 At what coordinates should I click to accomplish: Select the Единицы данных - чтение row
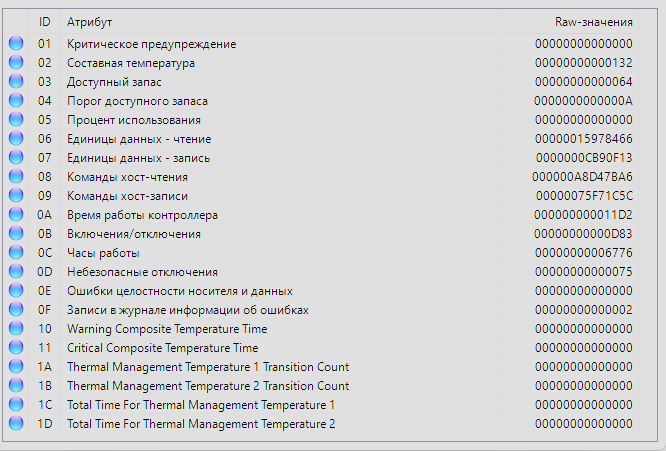click(x=321, y=138)
